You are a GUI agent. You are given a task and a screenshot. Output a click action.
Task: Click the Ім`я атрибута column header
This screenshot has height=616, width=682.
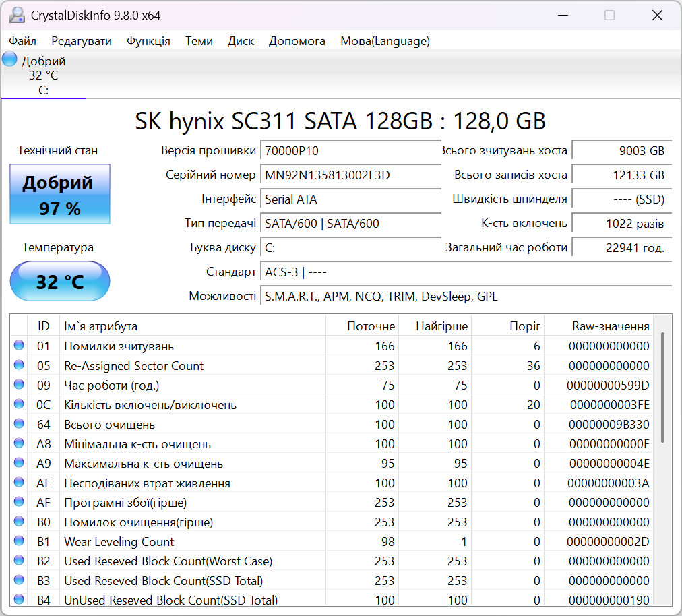pos(193,326)
